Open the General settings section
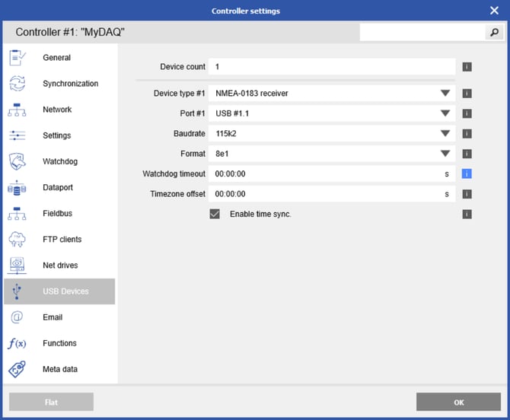This screenshot has height=420, width=510. point(56,58)
